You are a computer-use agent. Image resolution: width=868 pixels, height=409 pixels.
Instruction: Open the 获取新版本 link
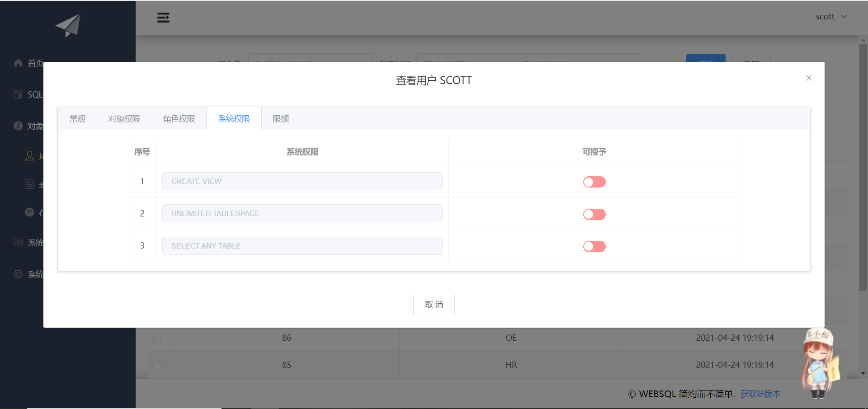(760, 394)
